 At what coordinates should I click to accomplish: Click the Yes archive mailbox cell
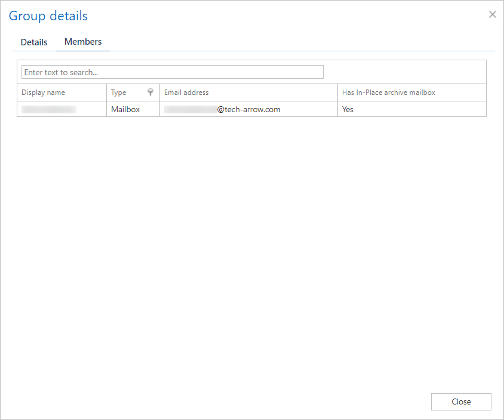[348, 109]
